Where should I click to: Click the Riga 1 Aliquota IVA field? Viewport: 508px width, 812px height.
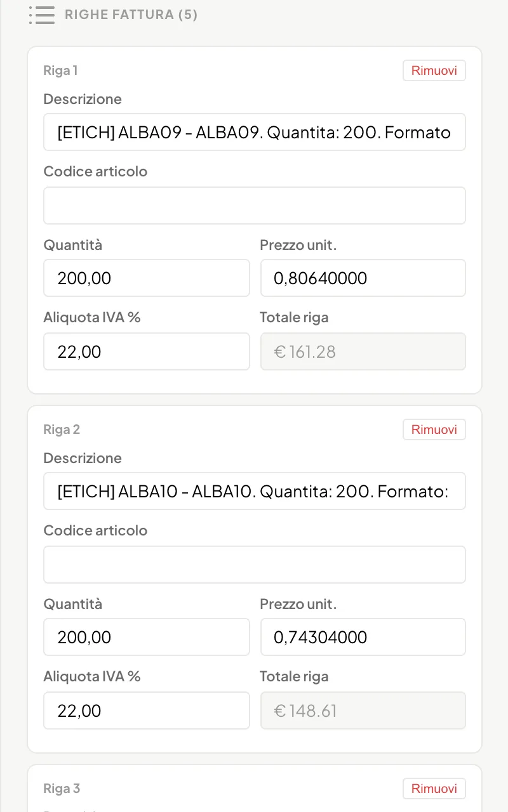pos(147,351)
